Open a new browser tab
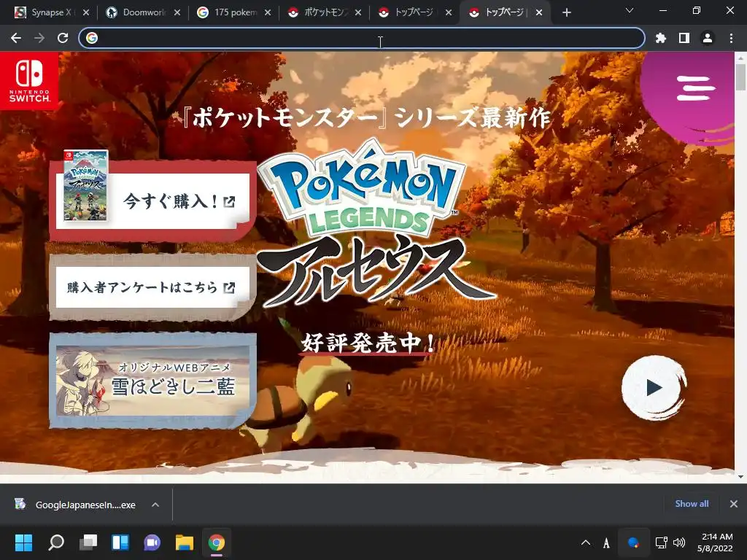Screen dimensions: 747x560 pyautogui.click(x=566, y=13)
